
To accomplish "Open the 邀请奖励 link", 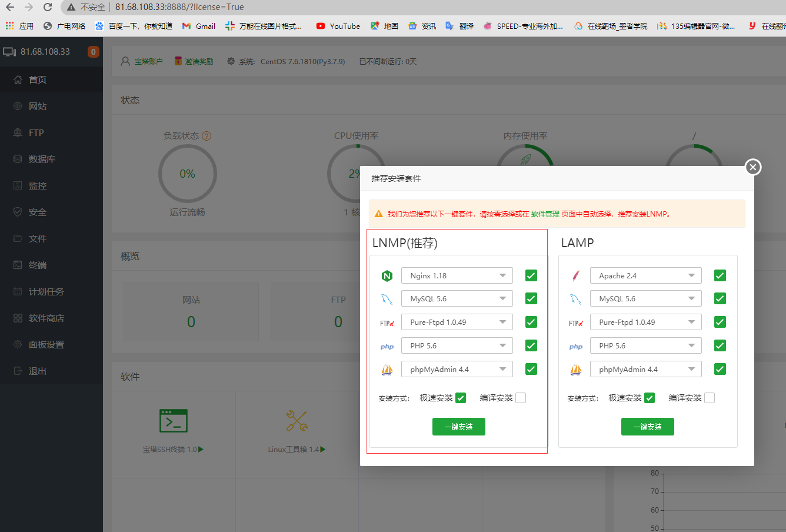I will point(199,61).
